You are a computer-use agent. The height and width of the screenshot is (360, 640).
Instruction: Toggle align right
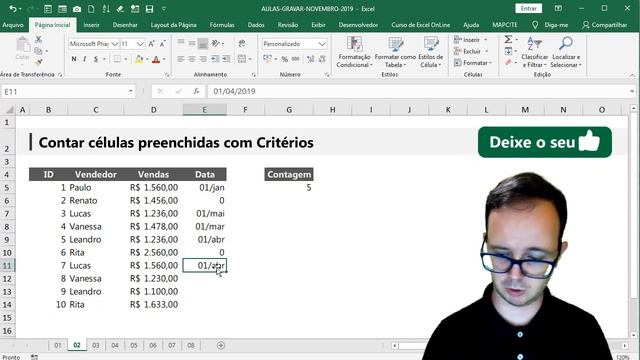point(203,59)
